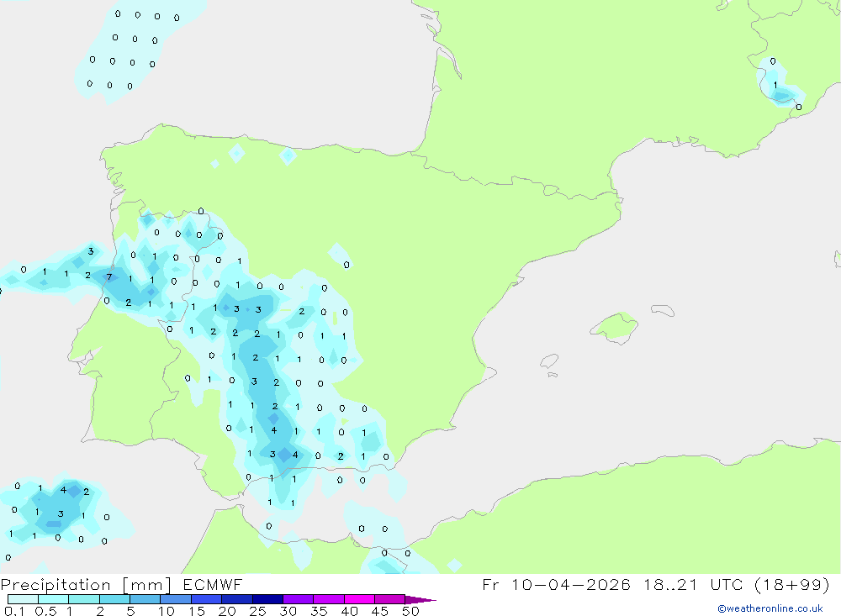841x616 pixels.
Task: Click the "(18+99)" forecast offset text
Action: [791, 585]
